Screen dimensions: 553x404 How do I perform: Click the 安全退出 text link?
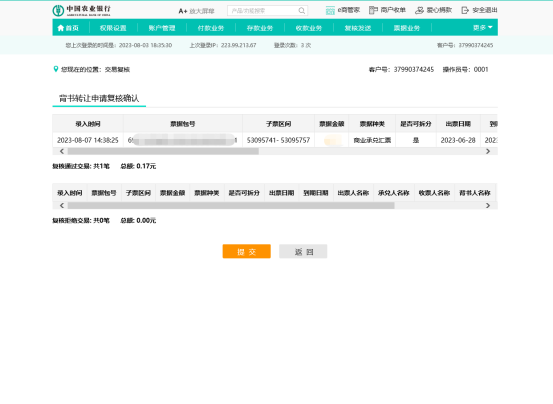(x=485, y=10)
